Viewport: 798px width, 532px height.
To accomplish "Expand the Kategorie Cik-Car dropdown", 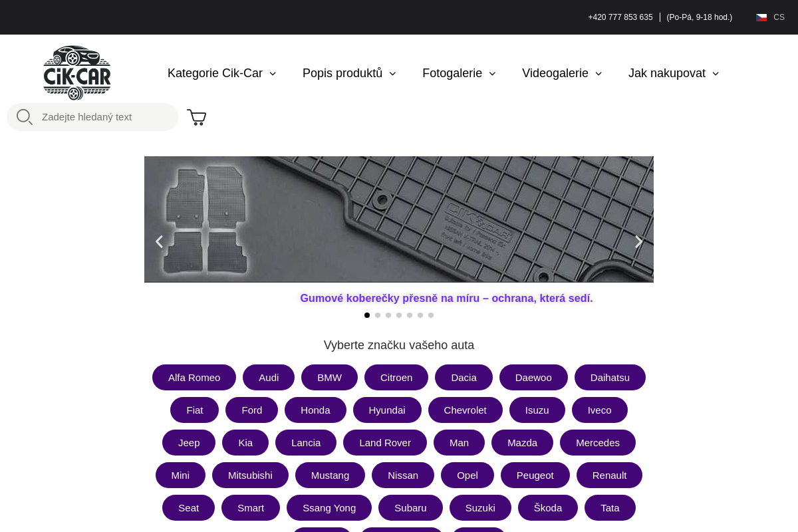I will tap(221, 73).
